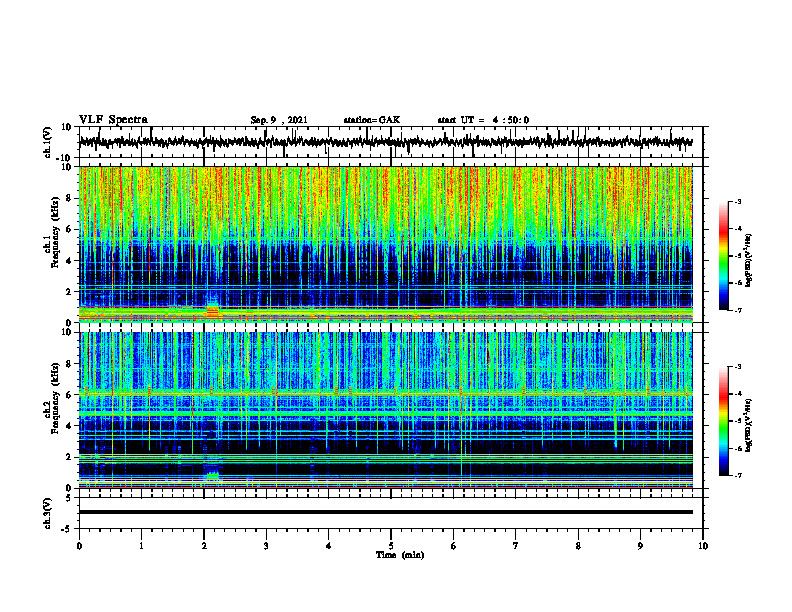
Task: Click the "9" minute tick on time axis
Action: [x=640, y=546]
